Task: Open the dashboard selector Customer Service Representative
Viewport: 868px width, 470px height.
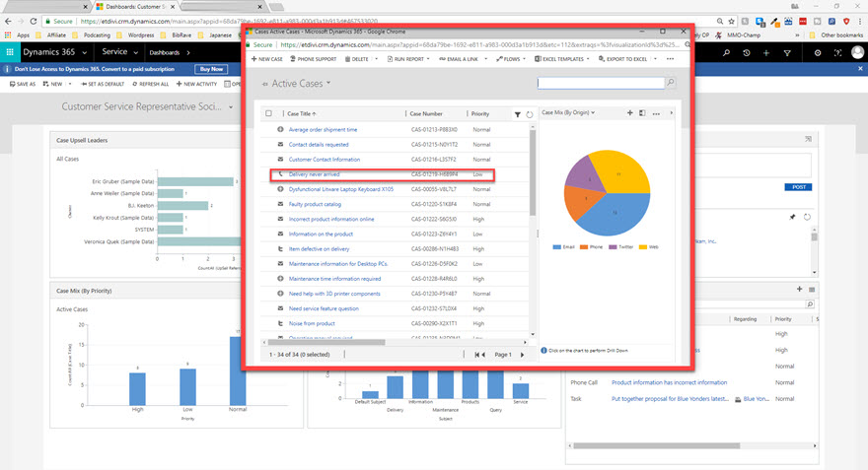Action: coord(147,106)
